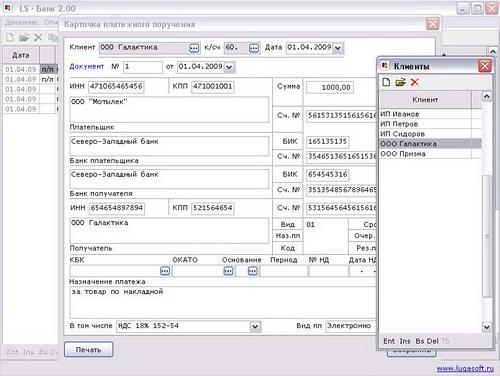Click Клиент field ООО Галактика

pos(144,48)
